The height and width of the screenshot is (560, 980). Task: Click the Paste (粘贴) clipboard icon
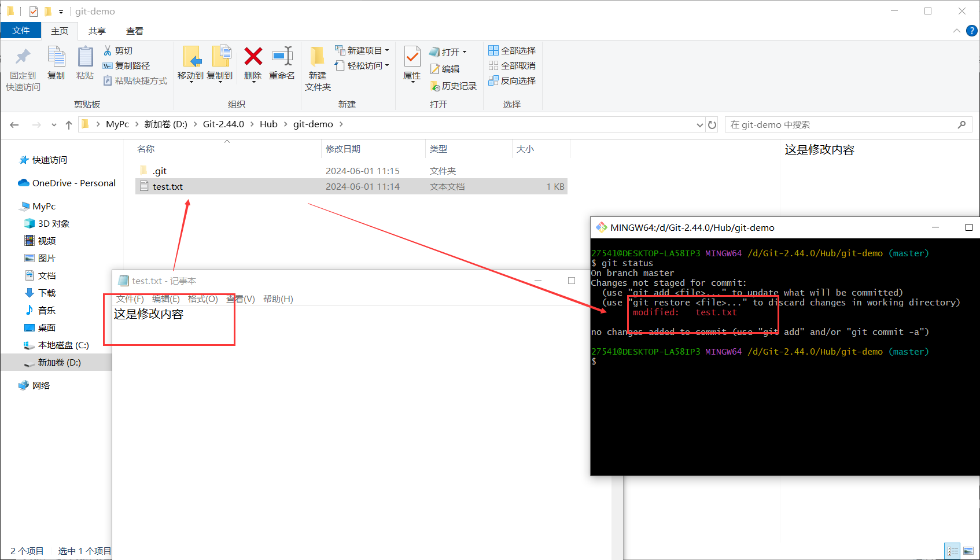85,57
